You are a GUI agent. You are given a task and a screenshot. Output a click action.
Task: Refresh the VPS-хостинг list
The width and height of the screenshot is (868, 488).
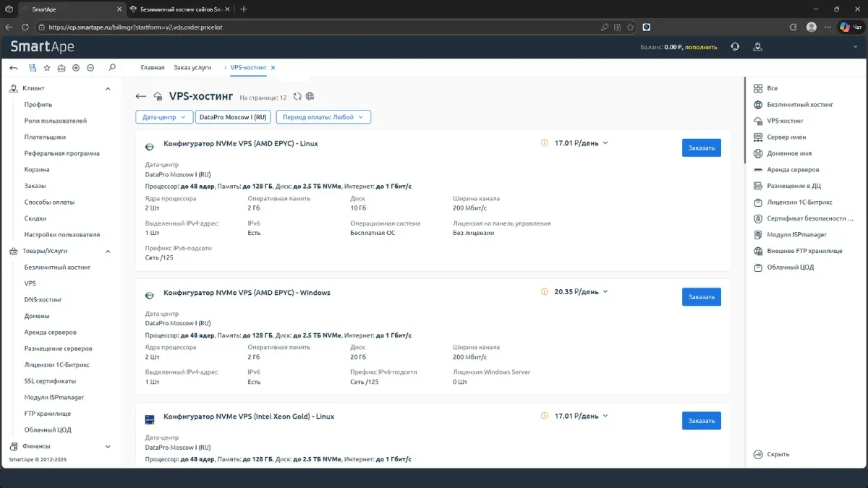pos(297,96)
